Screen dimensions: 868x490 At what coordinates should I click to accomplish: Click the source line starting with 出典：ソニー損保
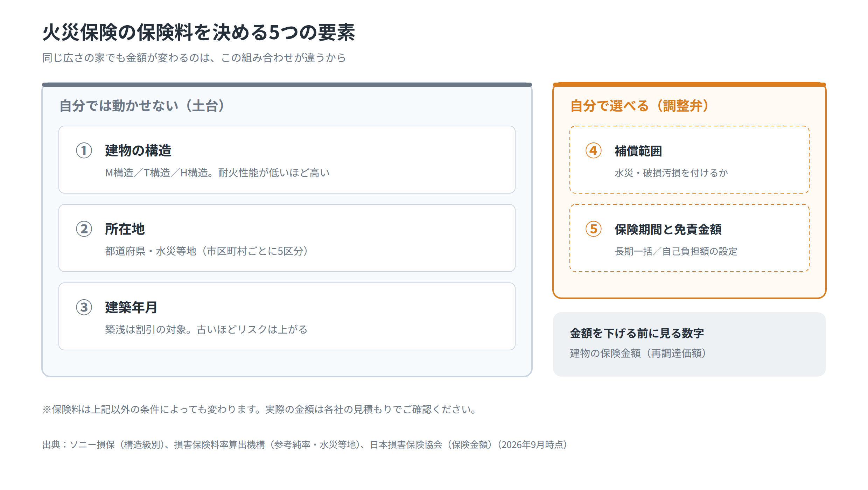[306, 444]
